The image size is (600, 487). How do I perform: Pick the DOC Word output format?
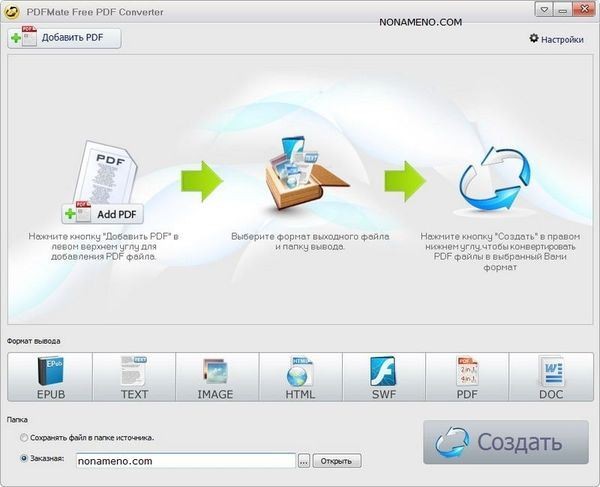(x=550, y=377)
